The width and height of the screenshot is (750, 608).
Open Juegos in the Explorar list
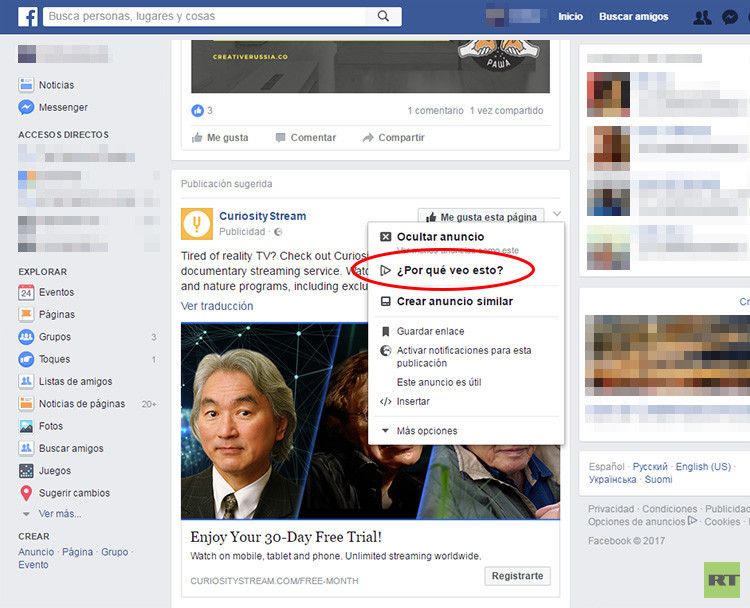click(54, 471)
